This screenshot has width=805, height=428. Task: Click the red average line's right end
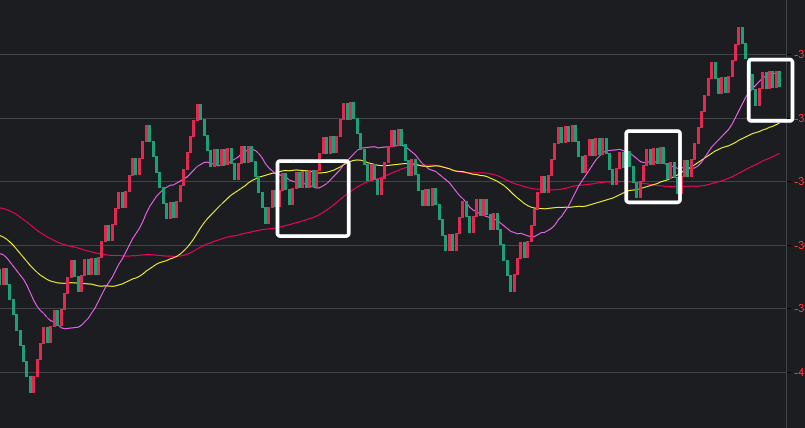(778, 154)
